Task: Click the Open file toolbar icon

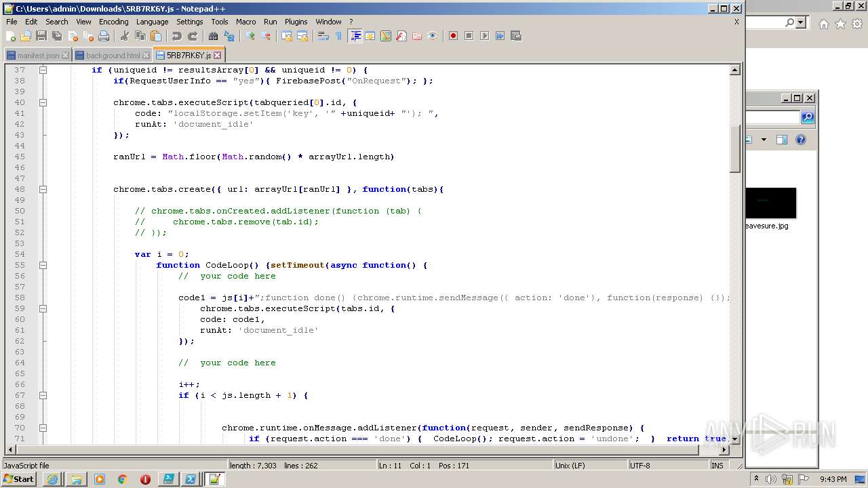Action: [x=26, y=36]
